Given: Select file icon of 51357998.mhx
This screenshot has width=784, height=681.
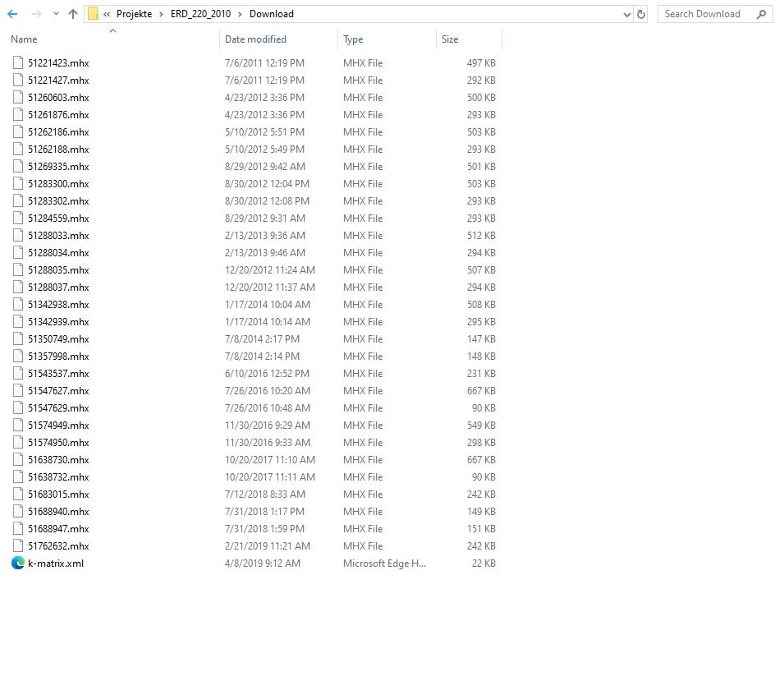Looking at the screenshot, I should point(18,357).
